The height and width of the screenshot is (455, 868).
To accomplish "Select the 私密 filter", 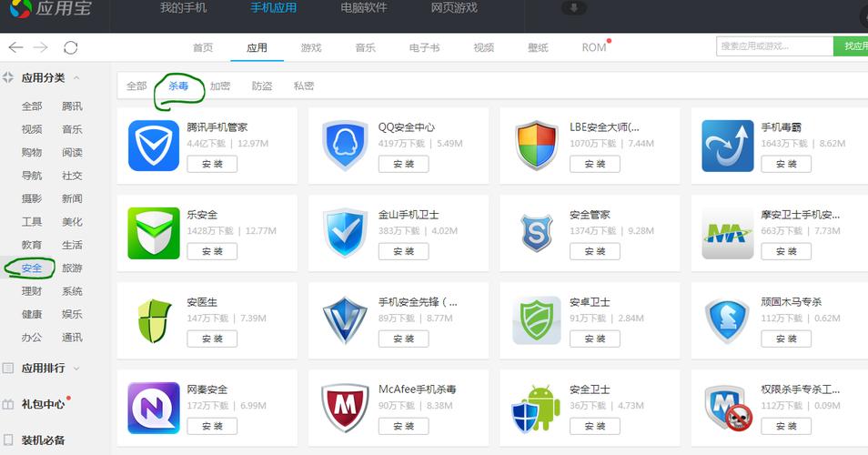I will (x=303, y=86).
